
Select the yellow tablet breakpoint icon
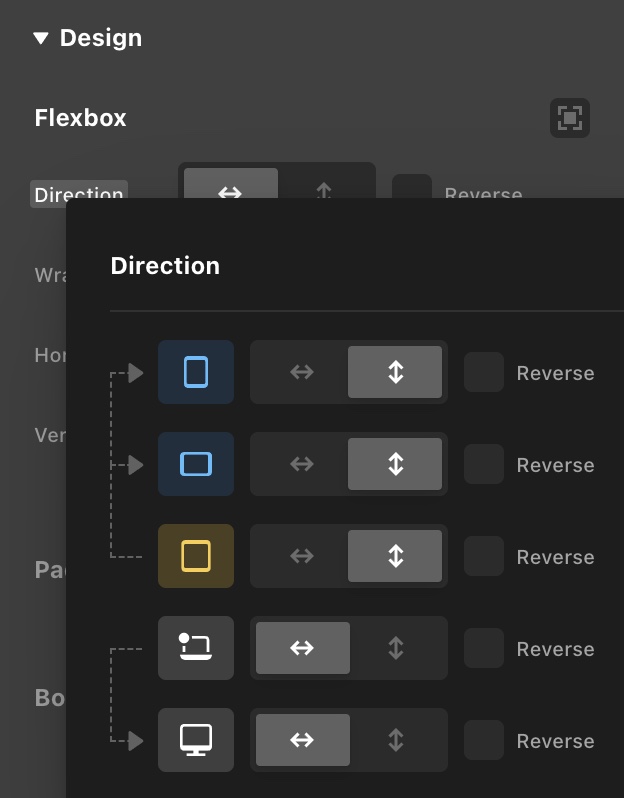196,556
